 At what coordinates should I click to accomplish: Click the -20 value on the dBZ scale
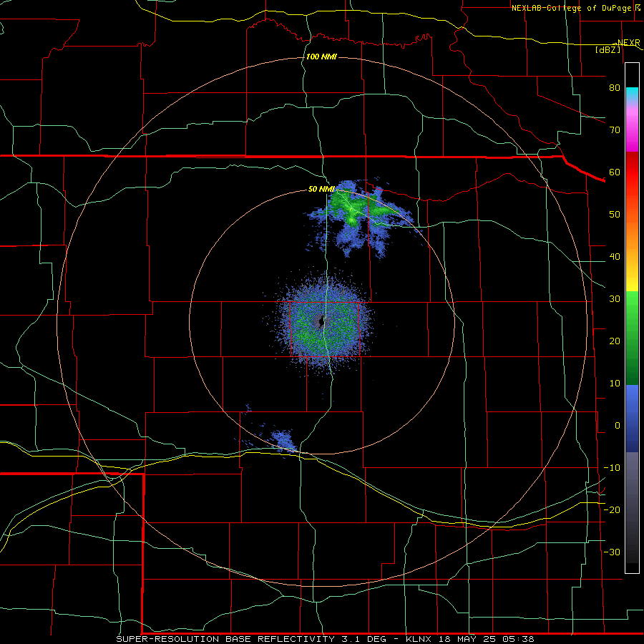point(612,509)
